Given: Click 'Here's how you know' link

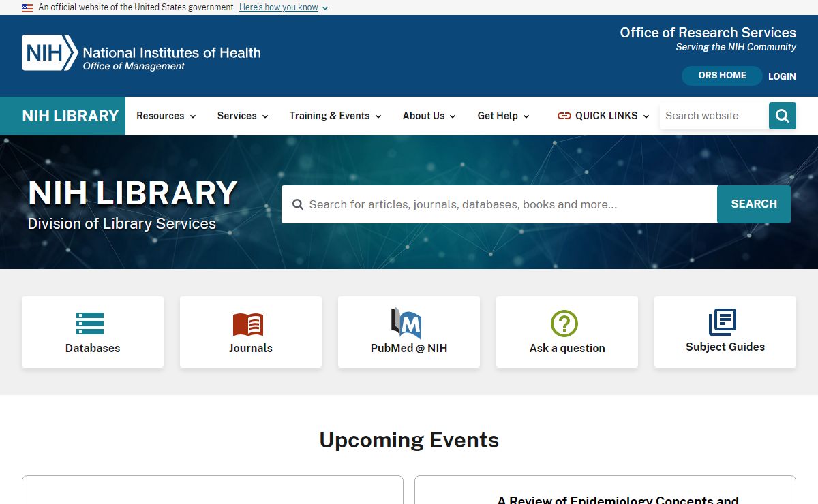Looking at the screenshot, I should (x=279, y=7).
